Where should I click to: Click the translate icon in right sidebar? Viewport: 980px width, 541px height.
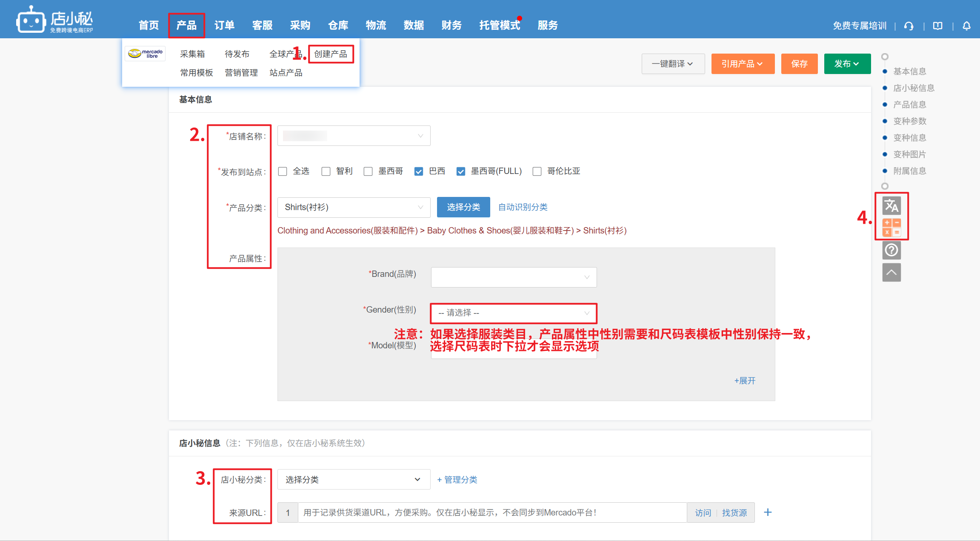coord(891,206)
